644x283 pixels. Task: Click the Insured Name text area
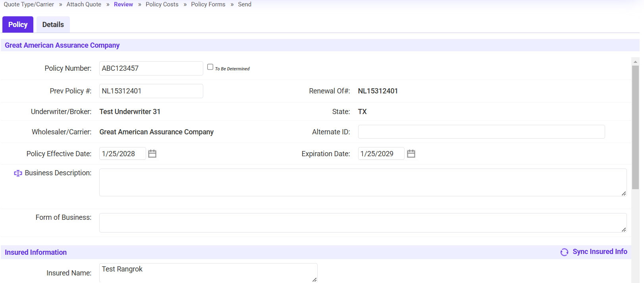coord(208,273)
